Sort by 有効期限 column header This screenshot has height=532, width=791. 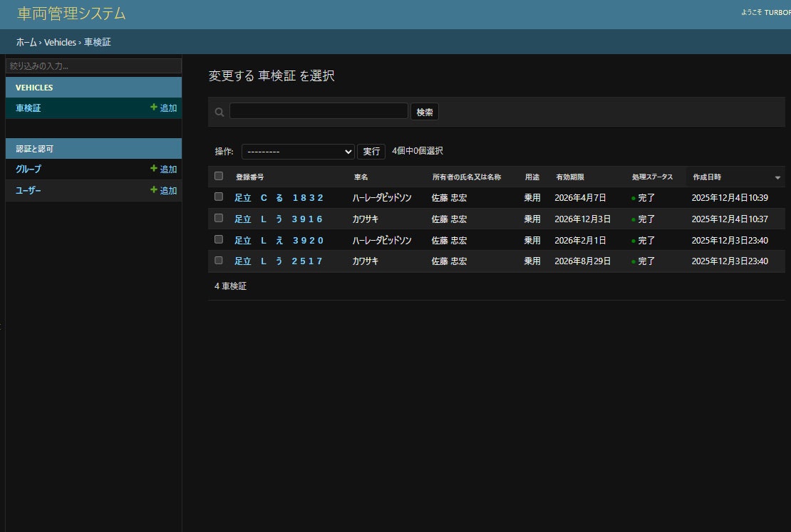[570, 177]
